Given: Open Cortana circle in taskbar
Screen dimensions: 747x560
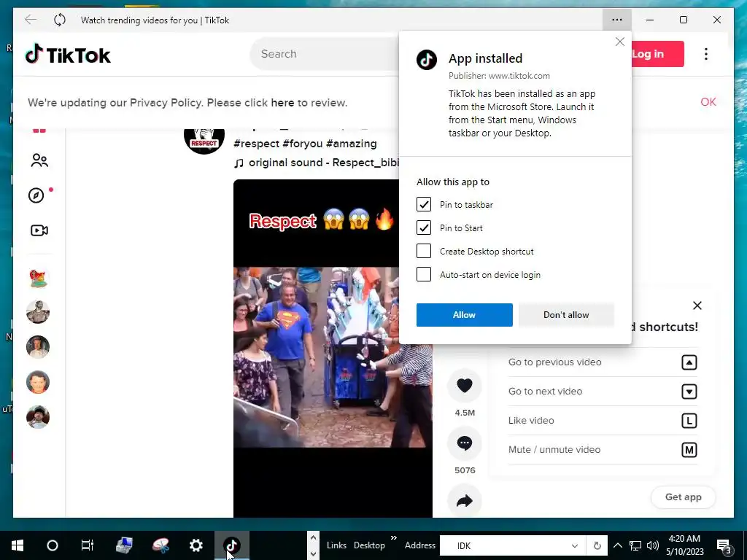Looking at the screenshot, I should pyautogui.click(x=53, y=545).
